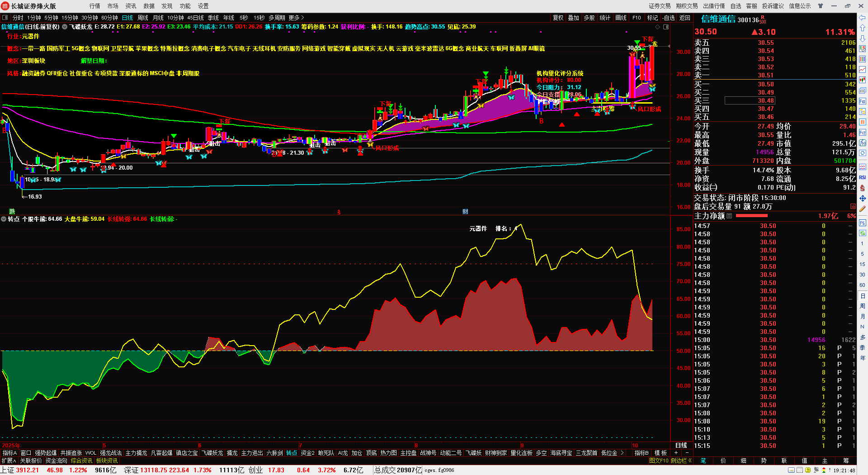This screenshot has height=475, width=868.
Task: Click the wave trend chart icon
Action: 863,167
